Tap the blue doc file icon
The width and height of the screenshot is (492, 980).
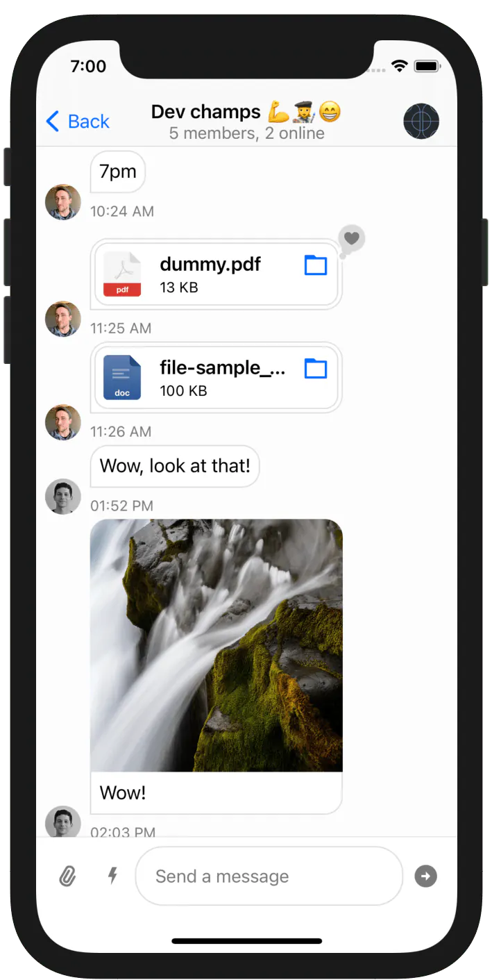122,377
